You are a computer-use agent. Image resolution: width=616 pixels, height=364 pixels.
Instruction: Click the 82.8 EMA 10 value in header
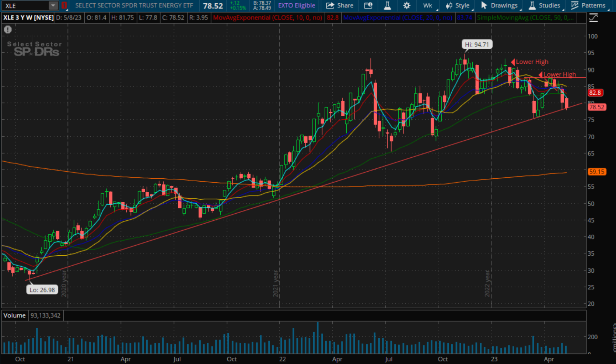point(333,18)
